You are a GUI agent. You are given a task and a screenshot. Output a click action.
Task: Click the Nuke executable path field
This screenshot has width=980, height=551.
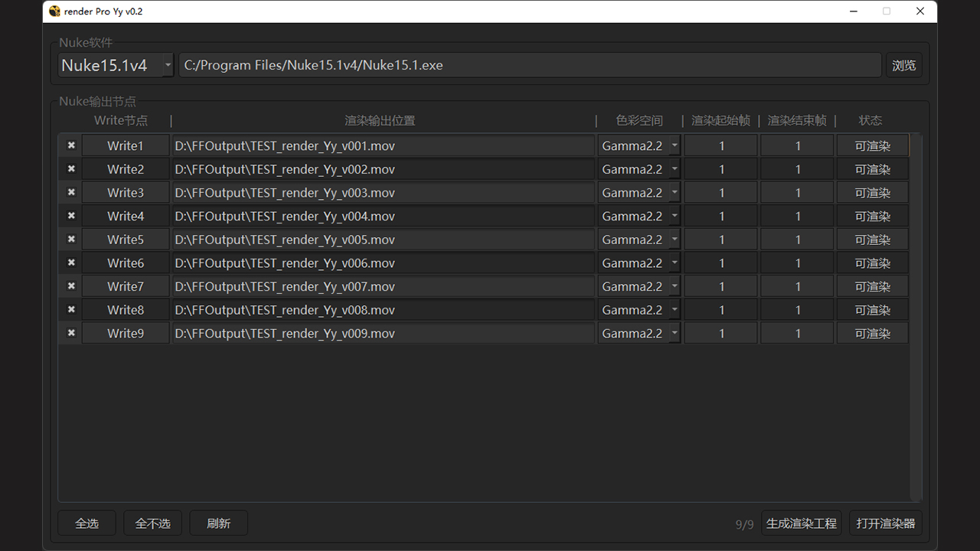(530, 65)
